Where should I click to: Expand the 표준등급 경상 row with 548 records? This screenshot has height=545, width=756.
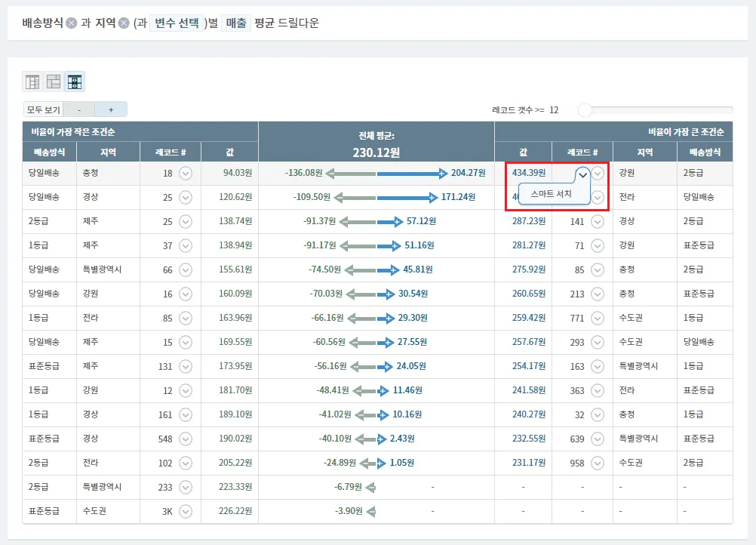[186, 439]
